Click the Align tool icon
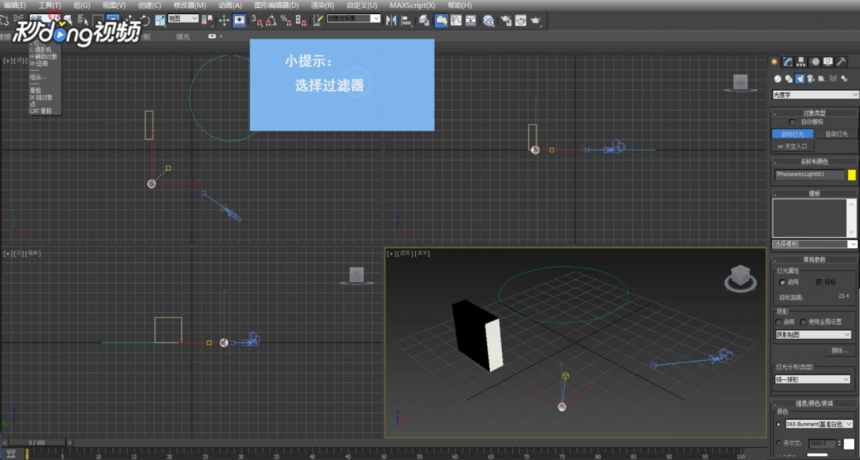860x460 pixels. point(406,20)
